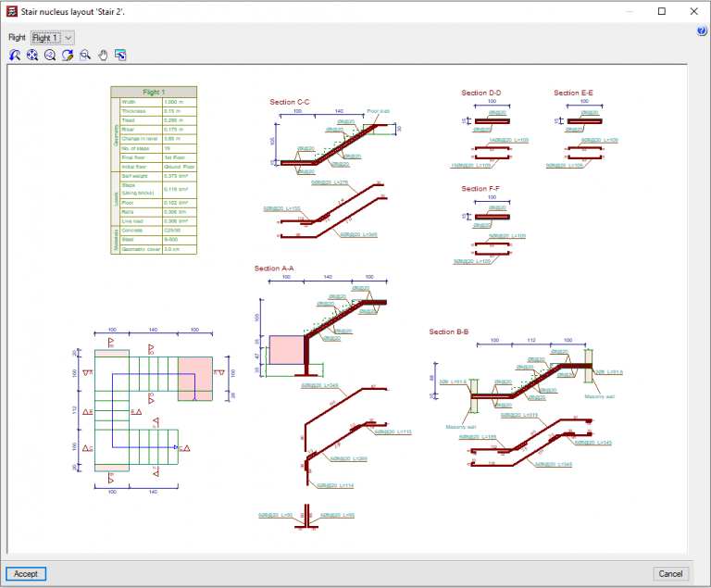Click the '3.0 cm' cover value

pos(172,249)
